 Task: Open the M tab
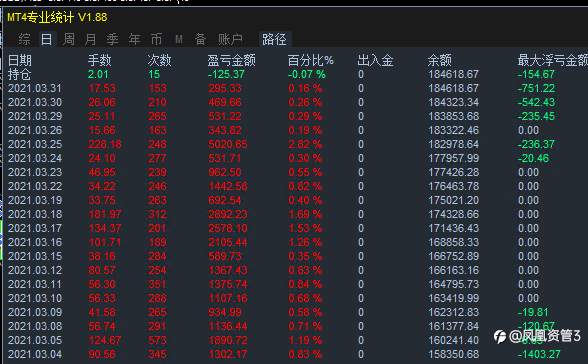(x=179, y=39)
